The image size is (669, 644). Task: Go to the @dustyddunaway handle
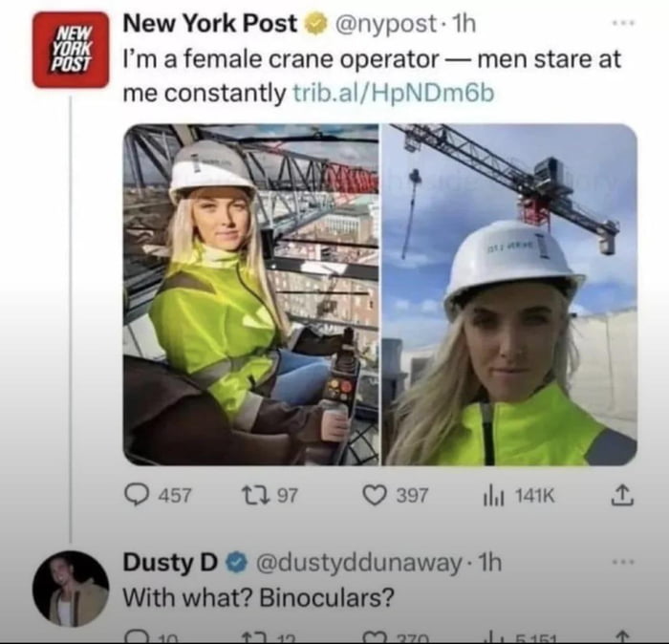pos(358,563)
